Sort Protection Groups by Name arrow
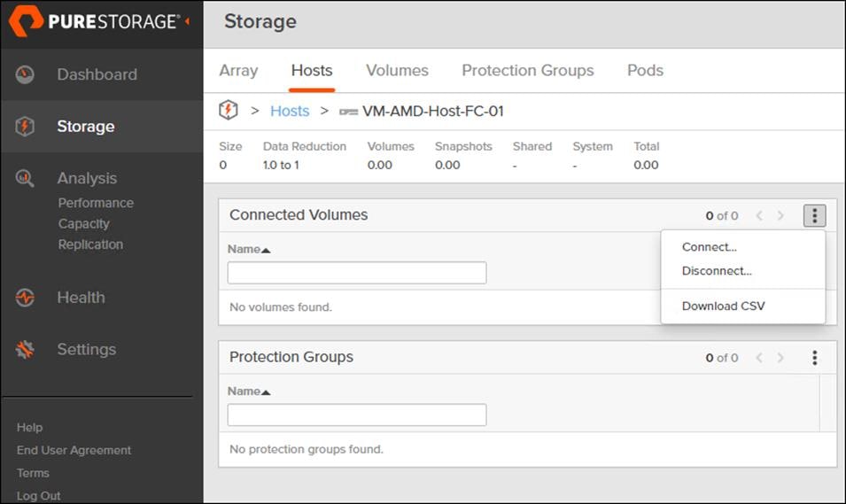 pos(266,392)
